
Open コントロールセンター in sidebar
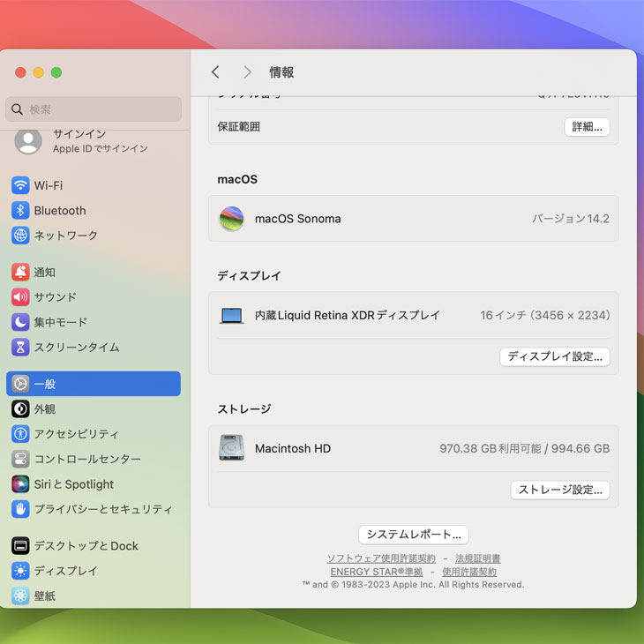coord(86,459)
